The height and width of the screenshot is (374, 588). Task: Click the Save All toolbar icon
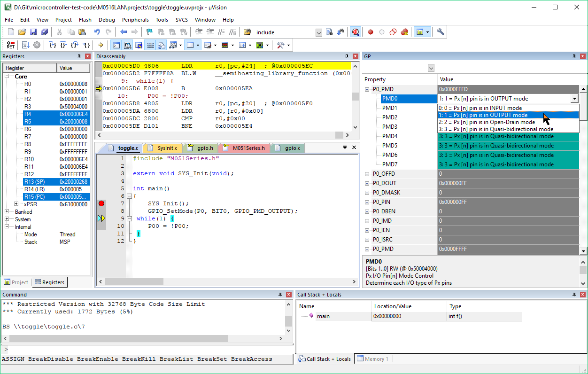[x=45, y=32]
